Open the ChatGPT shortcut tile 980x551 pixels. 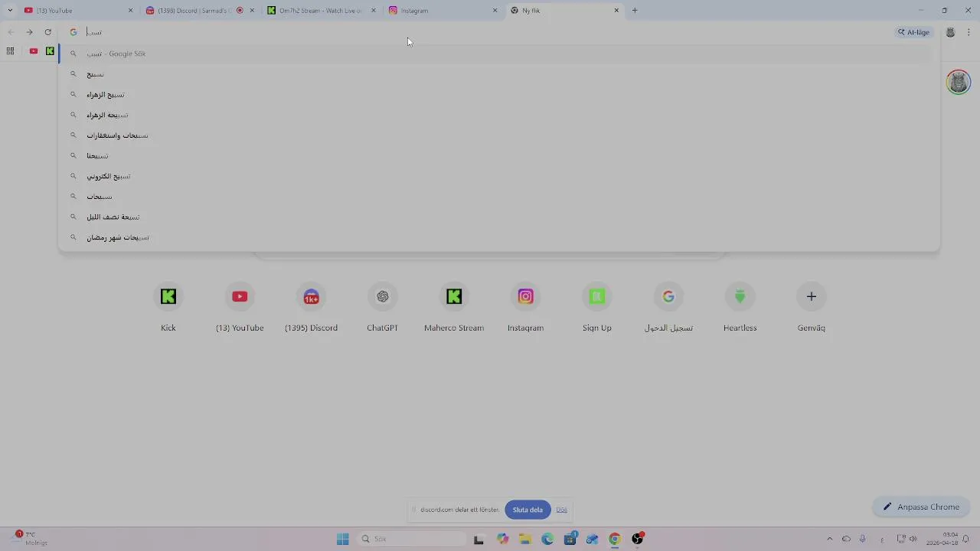tap(383, 308)
